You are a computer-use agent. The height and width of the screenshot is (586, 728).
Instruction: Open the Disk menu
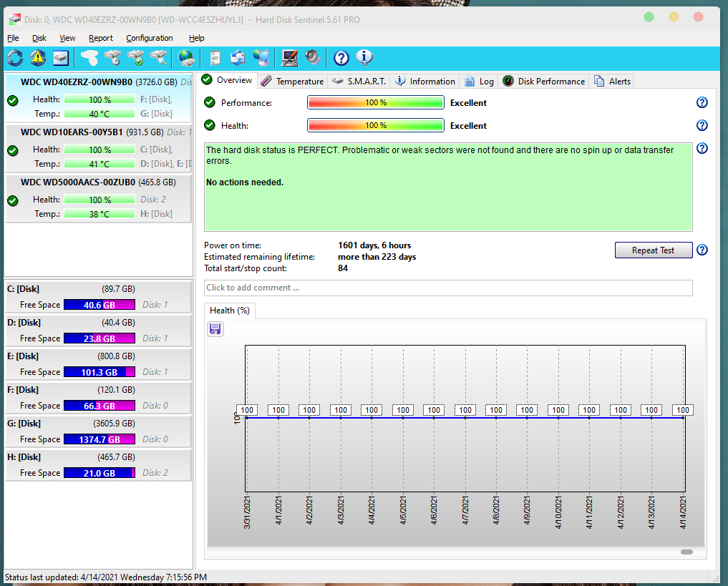(39, 38)
